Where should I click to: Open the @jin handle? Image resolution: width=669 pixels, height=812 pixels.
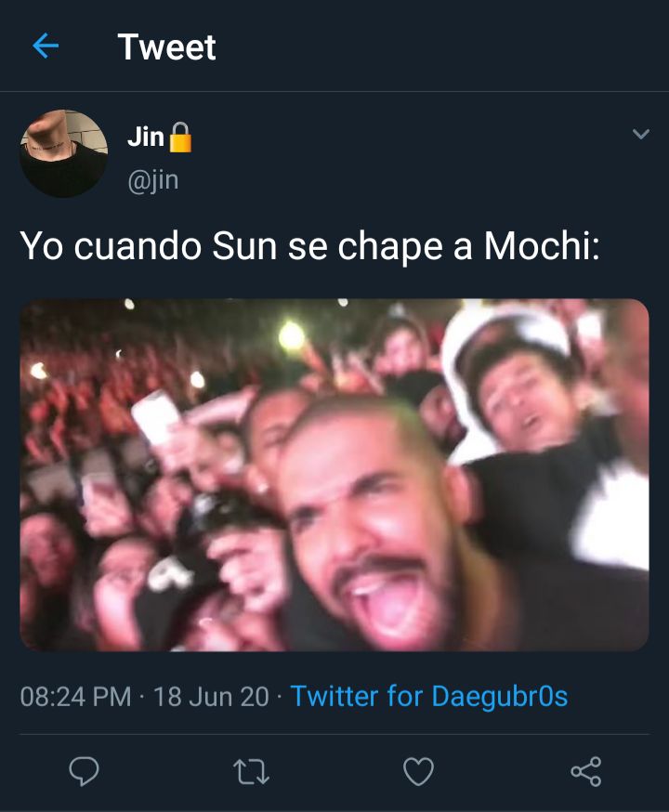tap(152, 180)
